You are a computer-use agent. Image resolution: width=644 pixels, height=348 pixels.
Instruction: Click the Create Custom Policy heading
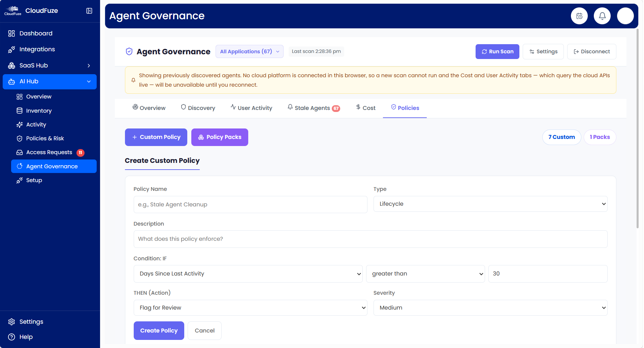click(162, 161)
